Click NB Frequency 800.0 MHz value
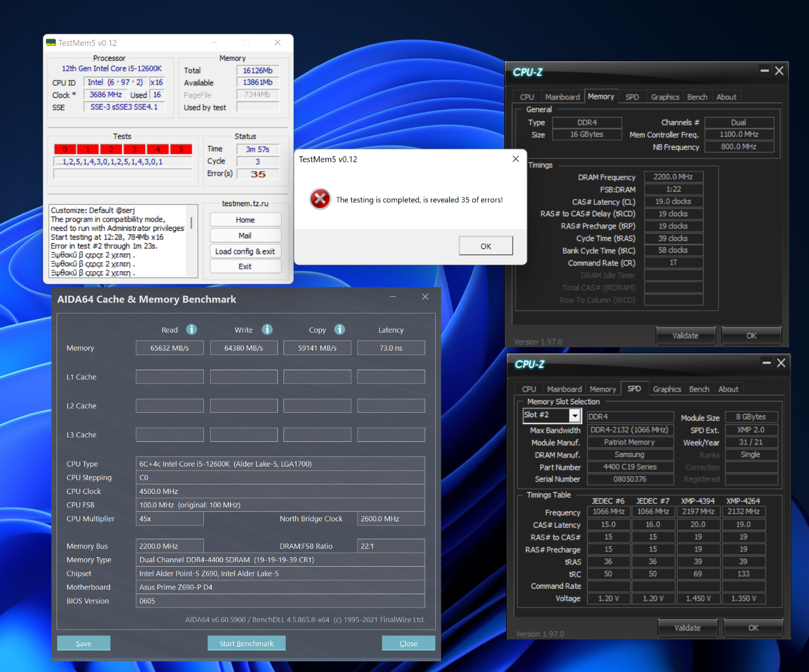The width and height of the screenshot is (809, 672). [739, 147]
